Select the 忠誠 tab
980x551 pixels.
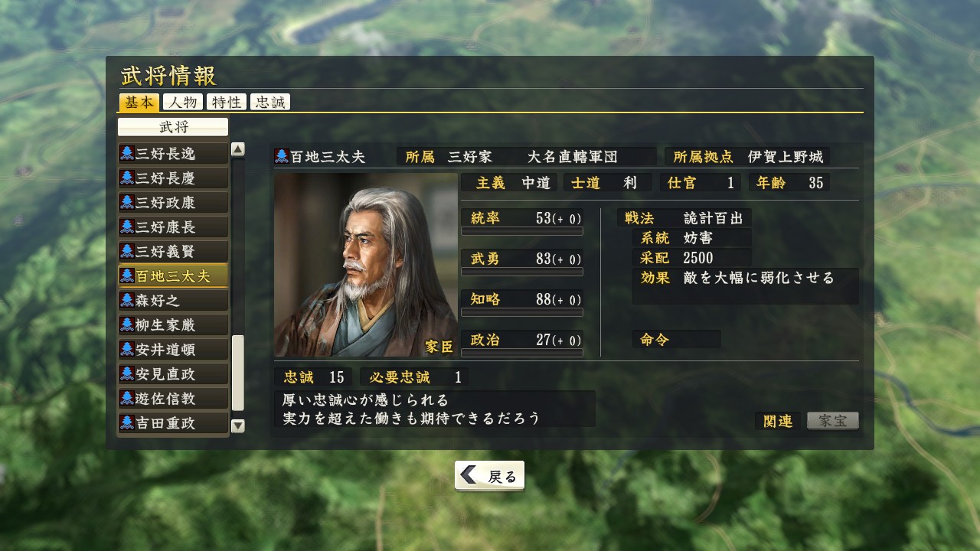pyautogui.click(x=269, y=103)
